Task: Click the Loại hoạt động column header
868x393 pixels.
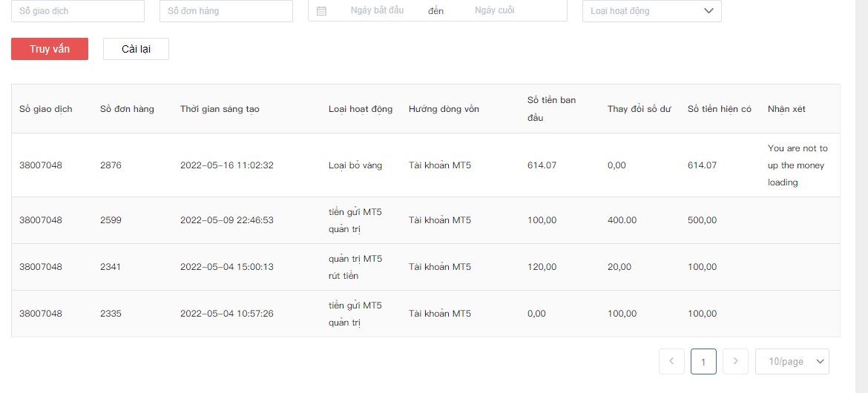Action: click(x=361, y=109)
